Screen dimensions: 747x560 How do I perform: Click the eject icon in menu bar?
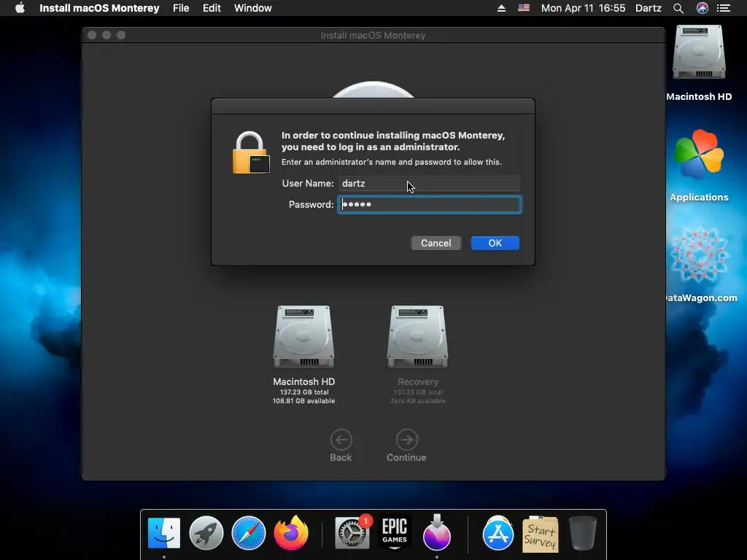(501, 8)
